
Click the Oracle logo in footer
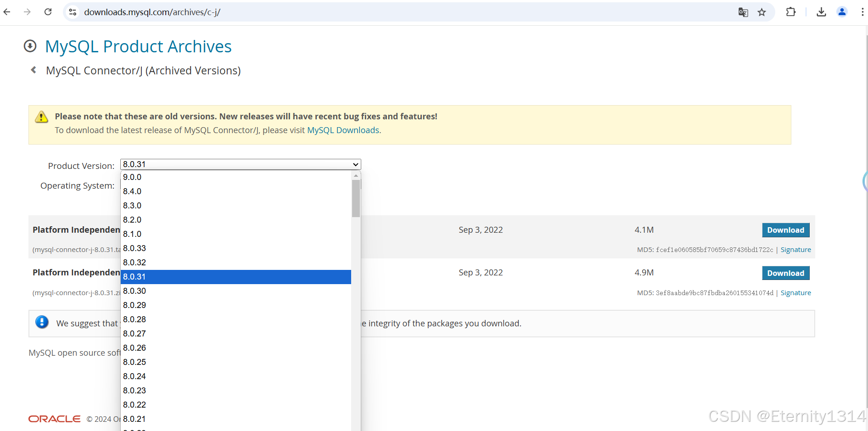click(54, 419)
